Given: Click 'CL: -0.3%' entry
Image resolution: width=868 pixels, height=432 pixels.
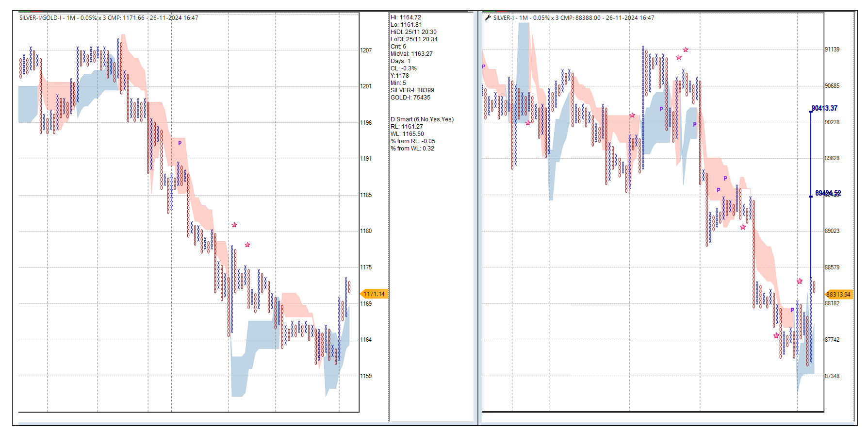Looking at the screenshot, I should [x=404, y=68].
